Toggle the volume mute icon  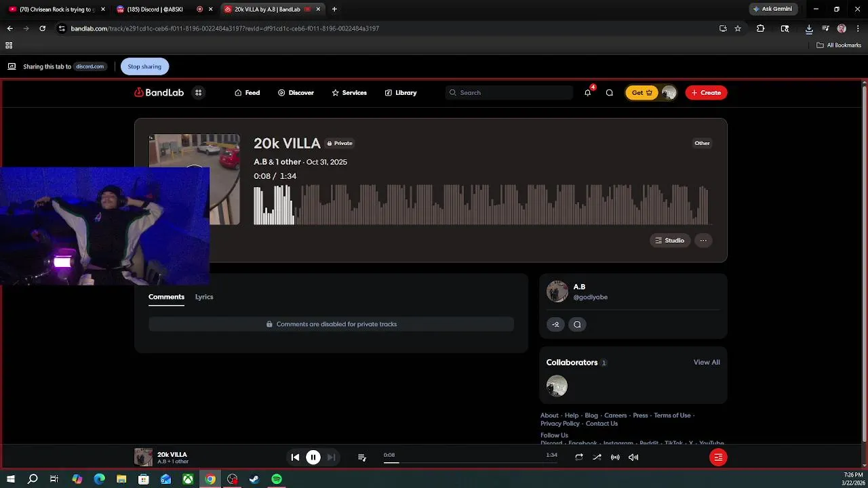pos(633,457)
